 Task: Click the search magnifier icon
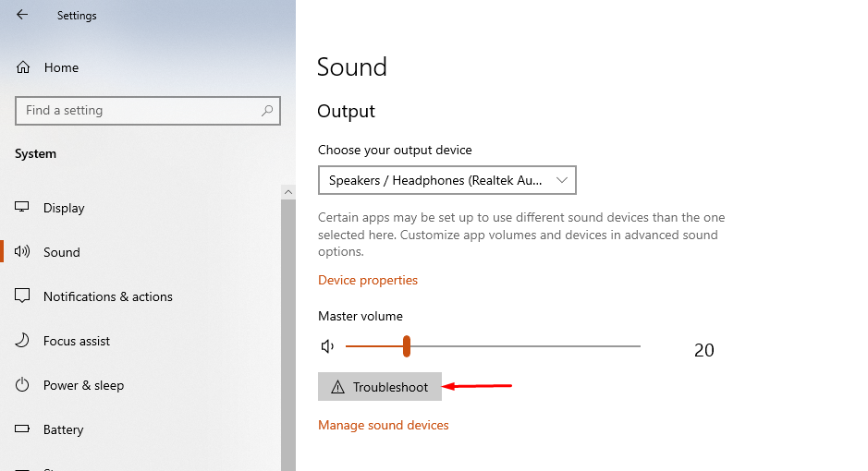pos(267,111)
